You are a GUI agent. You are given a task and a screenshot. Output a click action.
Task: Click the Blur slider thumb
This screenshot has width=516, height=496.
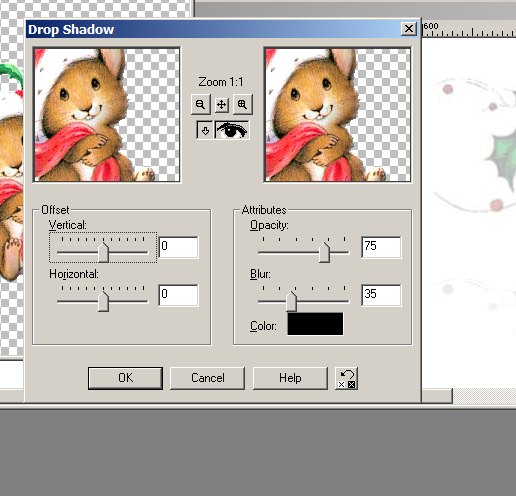pyautogui.click(x=291, y=302)
